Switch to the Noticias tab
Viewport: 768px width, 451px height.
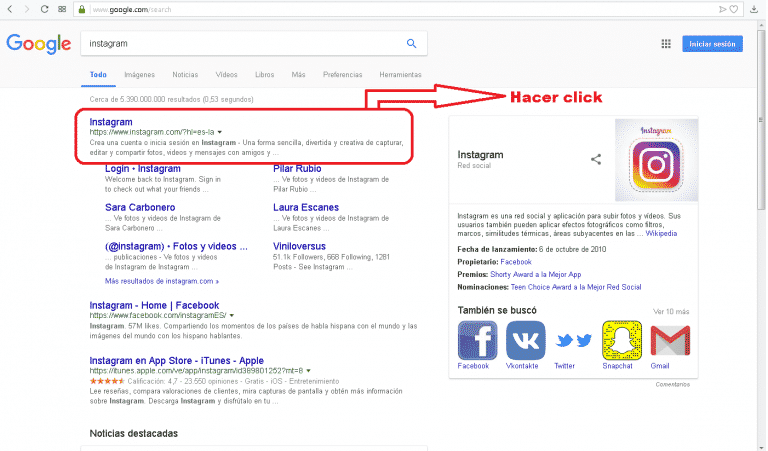tap(185, 75)
